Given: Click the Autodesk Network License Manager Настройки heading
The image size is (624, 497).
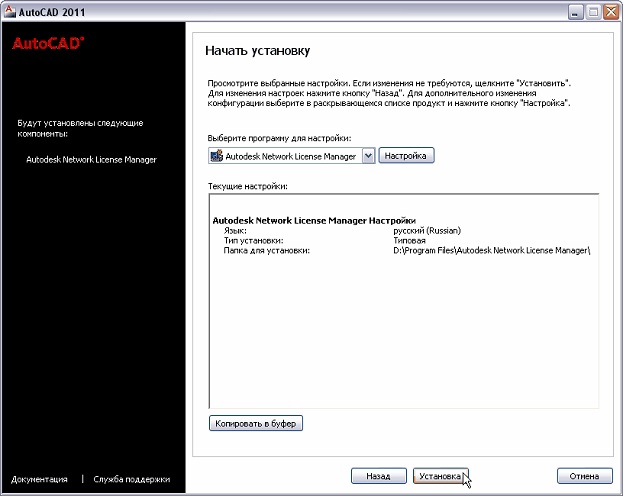Looking at the screenshot, I should pos(314,220).
